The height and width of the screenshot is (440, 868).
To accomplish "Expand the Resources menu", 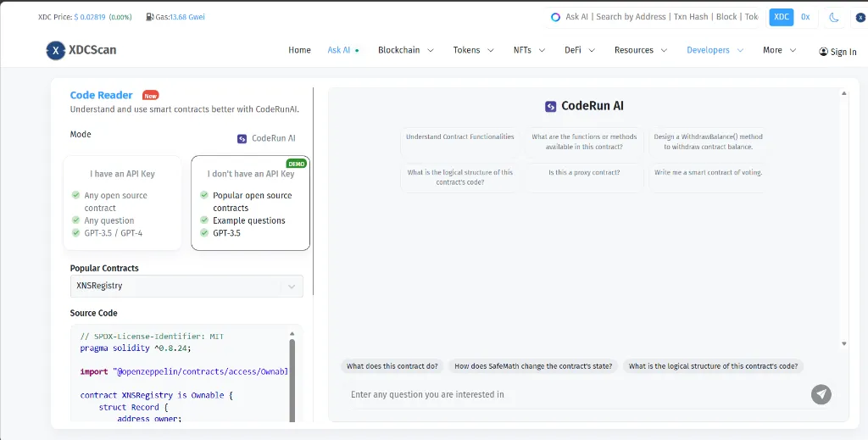I will [x=641, y=50].
